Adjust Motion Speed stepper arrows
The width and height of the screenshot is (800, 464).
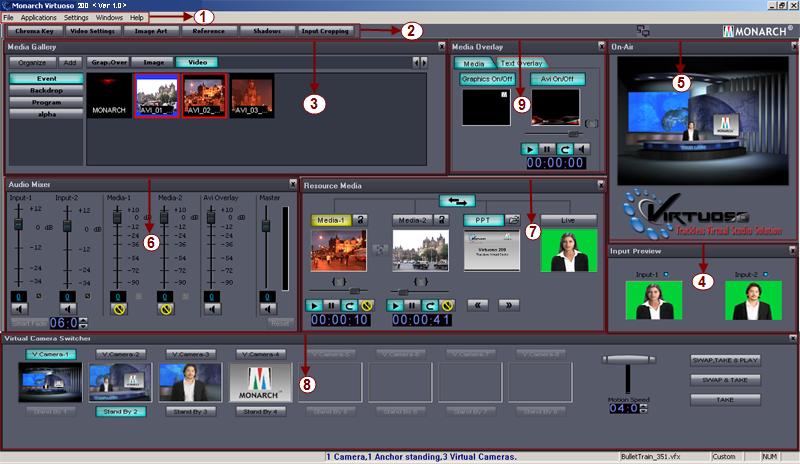point(643,408)
